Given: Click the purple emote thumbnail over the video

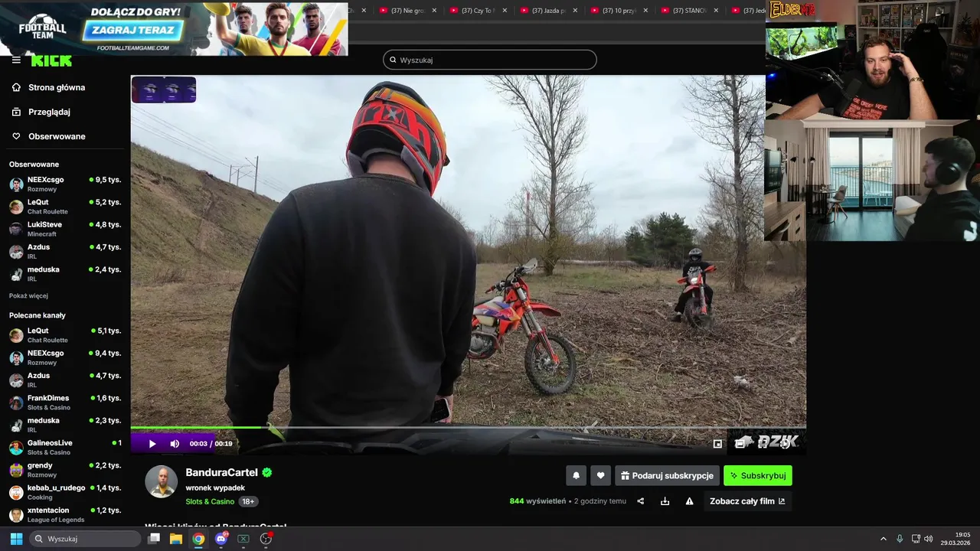Looking at the screenshot, I should tap(164, 90).
